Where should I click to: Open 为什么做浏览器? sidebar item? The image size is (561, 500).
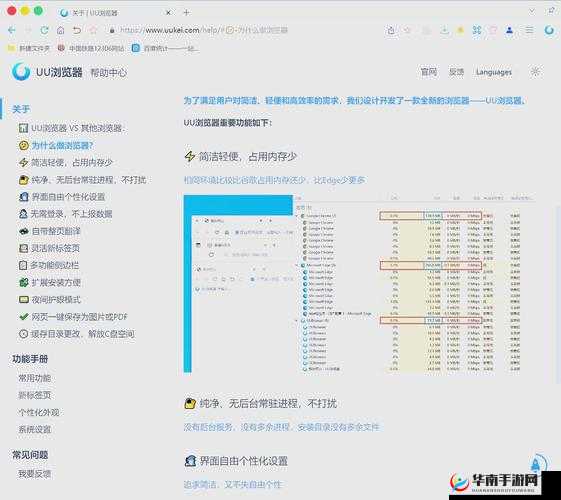[x=56, y=146]
